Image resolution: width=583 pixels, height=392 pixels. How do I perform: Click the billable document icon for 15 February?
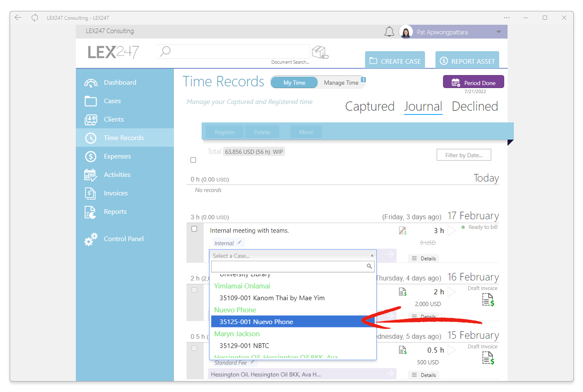click(403, 350)
